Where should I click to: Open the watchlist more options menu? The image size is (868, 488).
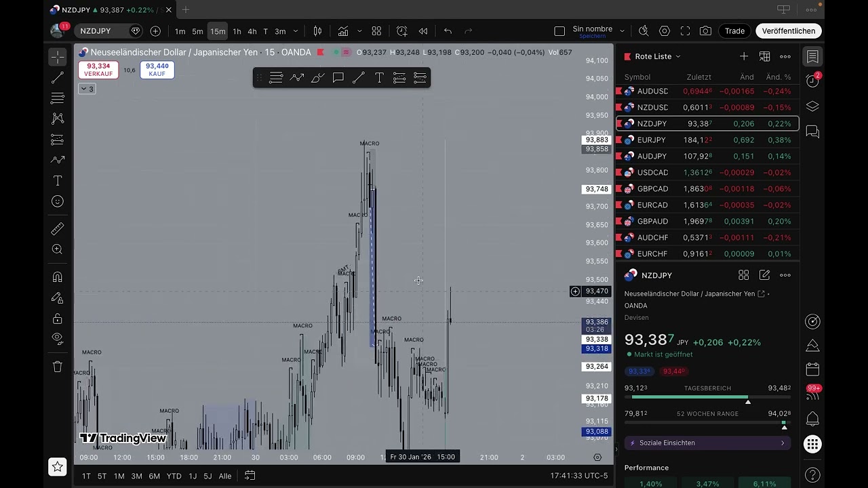785,56
